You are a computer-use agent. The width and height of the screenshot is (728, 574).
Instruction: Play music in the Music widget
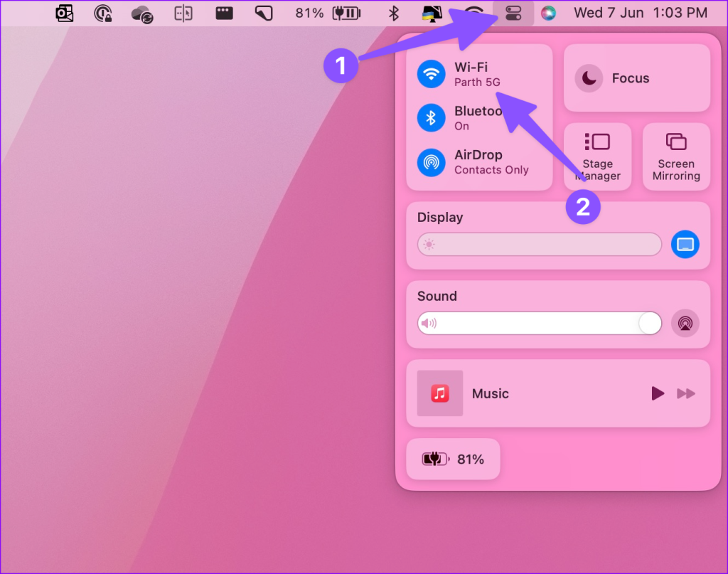(658, 393)
